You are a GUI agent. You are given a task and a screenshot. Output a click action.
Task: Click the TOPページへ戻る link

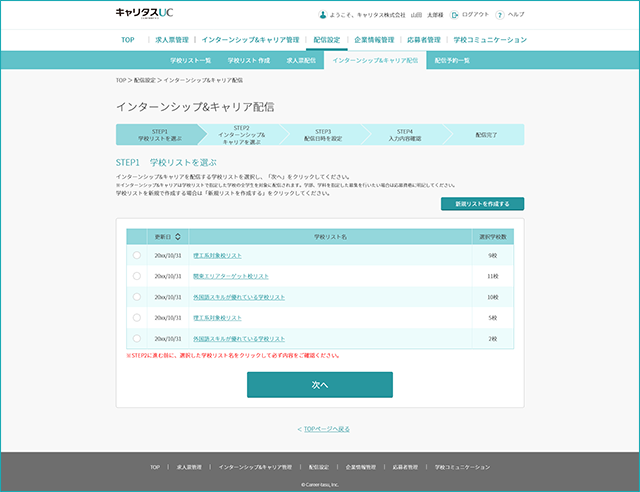[x=327, y=429]
